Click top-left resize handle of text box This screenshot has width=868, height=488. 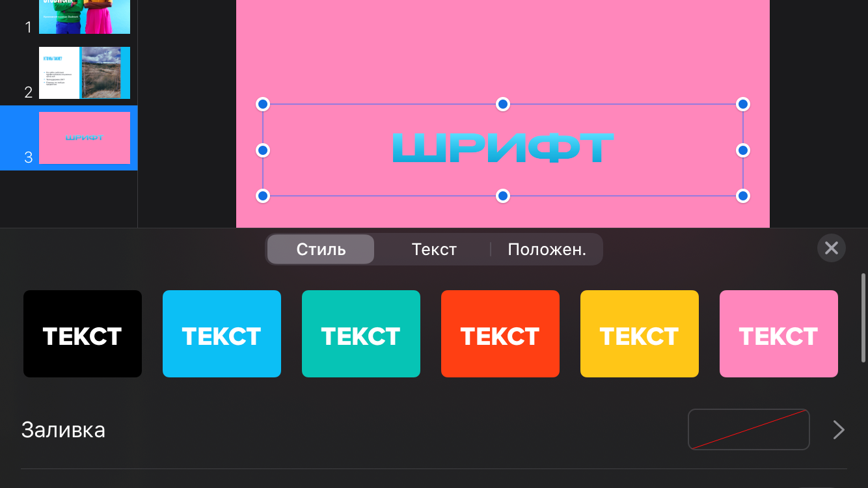[263, 104]
